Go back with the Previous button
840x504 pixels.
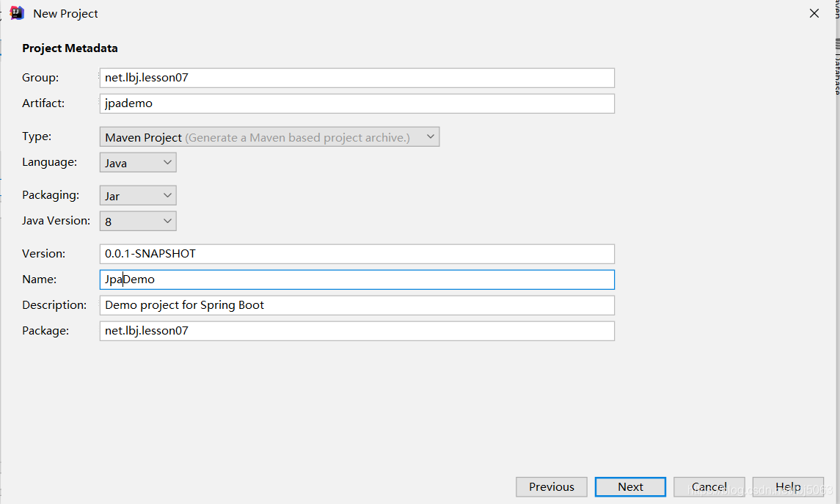click(551, 487)
